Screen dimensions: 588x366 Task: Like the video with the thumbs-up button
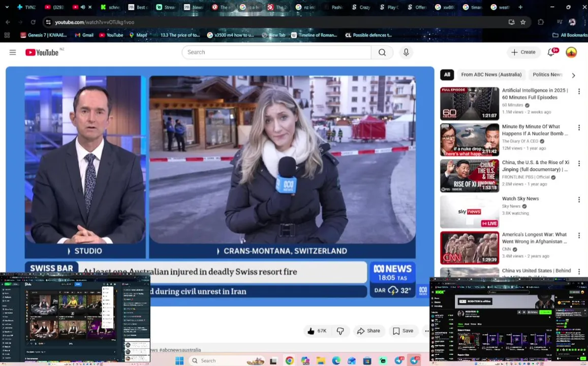click(317, 331)
